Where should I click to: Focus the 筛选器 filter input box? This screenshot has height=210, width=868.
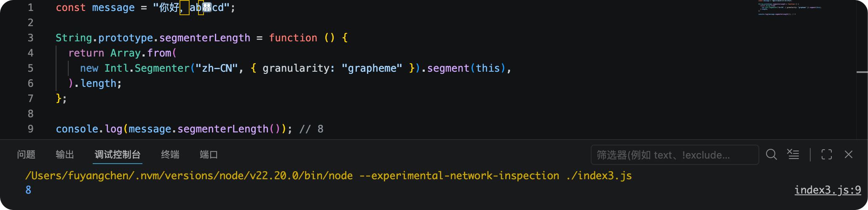click(x=675, y=155)
